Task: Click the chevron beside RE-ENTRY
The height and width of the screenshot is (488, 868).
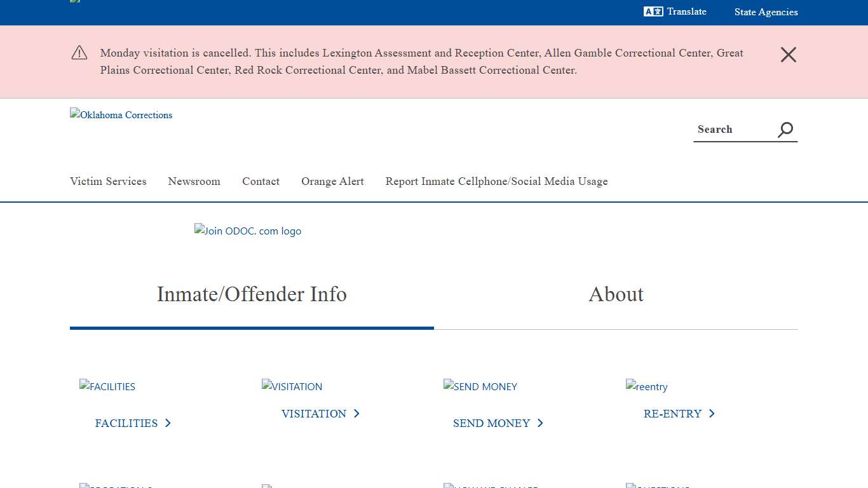Action: click(712, 414)
